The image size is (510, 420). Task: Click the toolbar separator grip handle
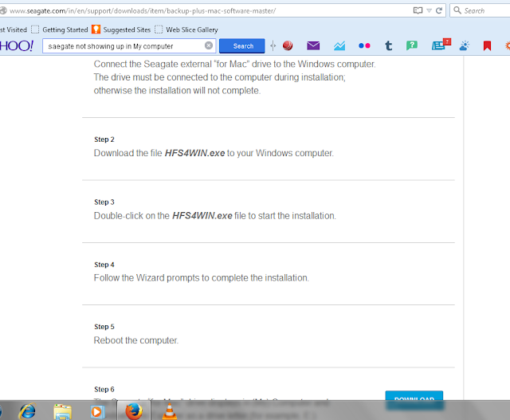[x=273, y=46]
